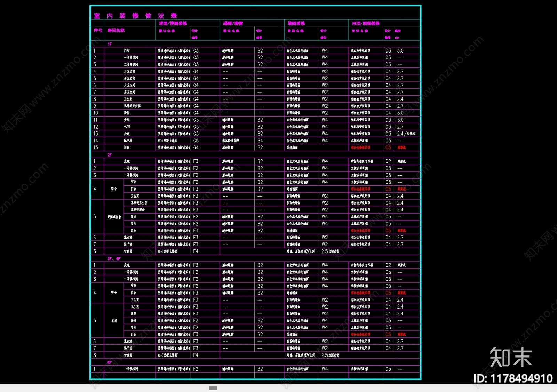The width and height of the screenshot is (557, 392).
Task: Click room name 门厅 in row 1
Action: (x=127, y=51)
